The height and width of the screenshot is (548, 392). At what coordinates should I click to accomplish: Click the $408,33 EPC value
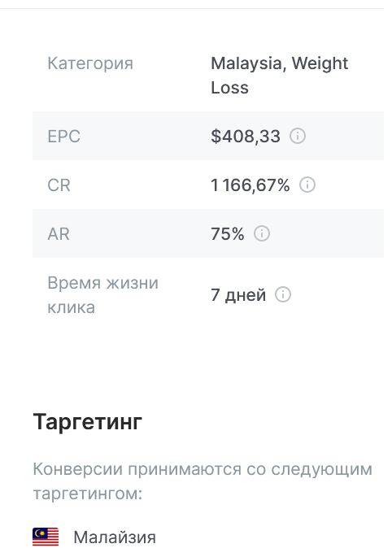click(246, 136)
